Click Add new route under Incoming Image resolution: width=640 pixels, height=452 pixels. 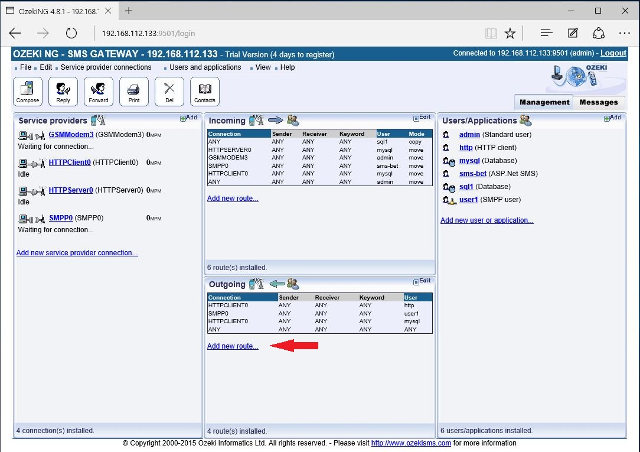click(x=233, y=198)
